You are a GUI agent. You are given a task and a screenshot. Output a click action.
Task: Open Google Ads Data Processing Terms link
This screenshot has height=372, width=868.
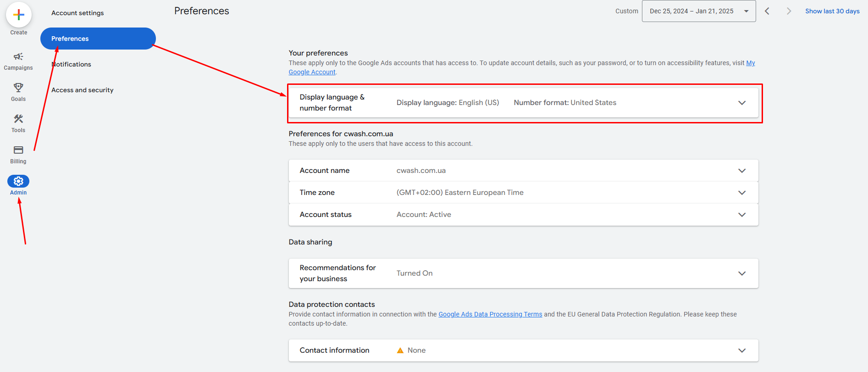[x=490, y=314]
